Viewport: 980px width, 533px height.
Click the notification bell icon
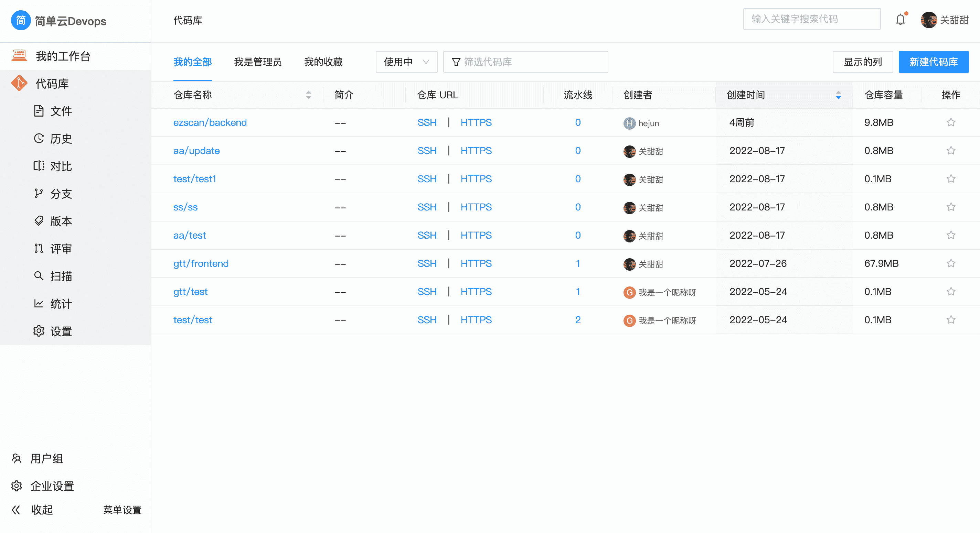click(x=900, y=19)
